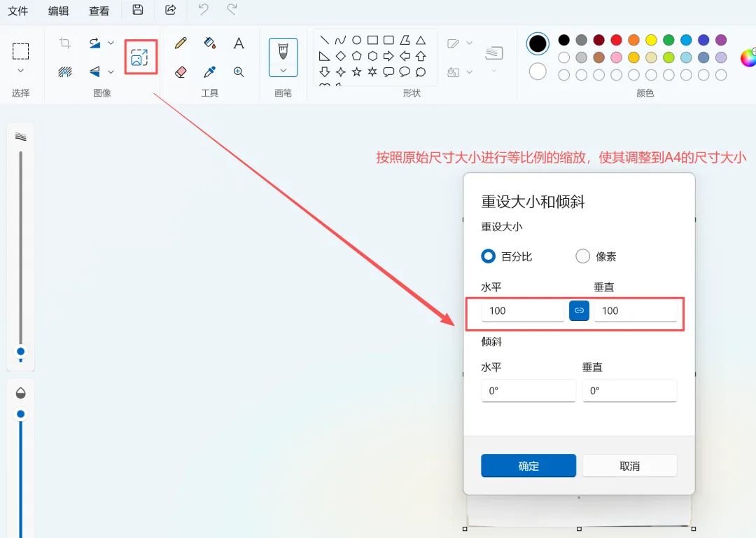Image resolution: width=756 pixels, height=538 pixels.
Task: Select the Magnifier zoom tool
Action: (x=239, y=72)
